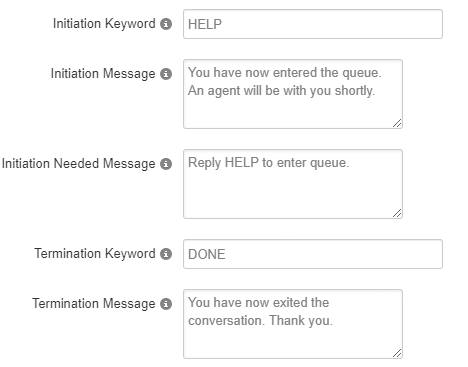The height and width of the screenshot is (367, 468).
Task: Click the Termination Message label text
Action: tap(94, 304)
